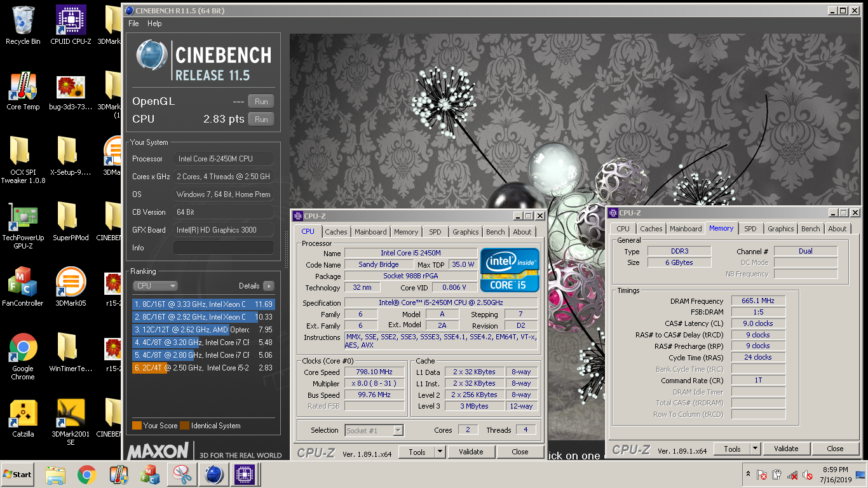Open Tools dropdown arrow in CPU-Z CPU window
Image resolution: width=868 pixels, height=488 pixels.
click(x=440, y=452)
